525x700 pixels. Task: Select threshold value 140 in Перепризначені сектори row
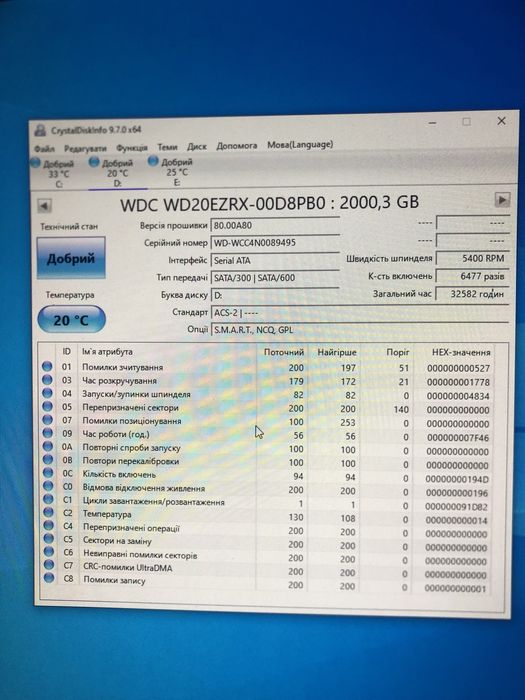point(401,409)
